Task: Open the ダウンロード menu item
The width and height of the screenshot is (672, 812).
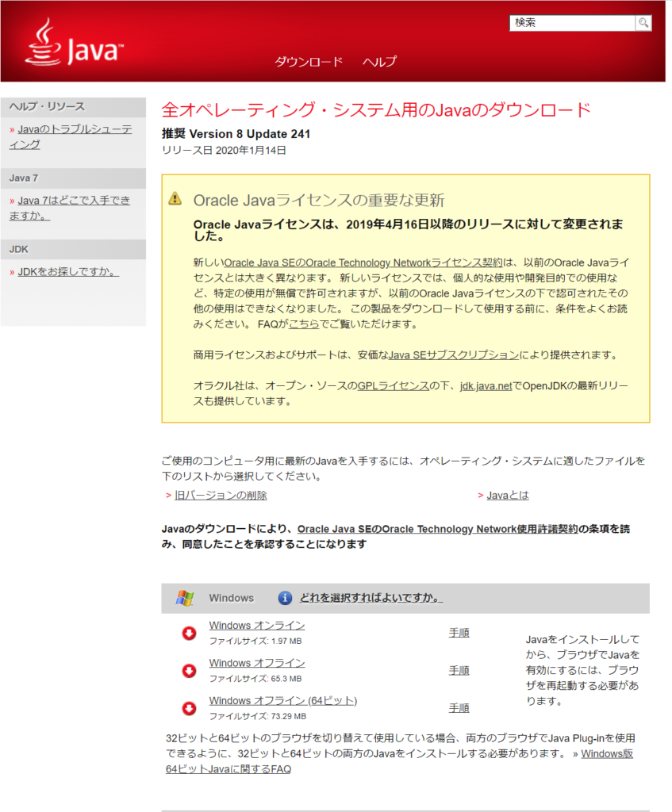Action: 308,61
